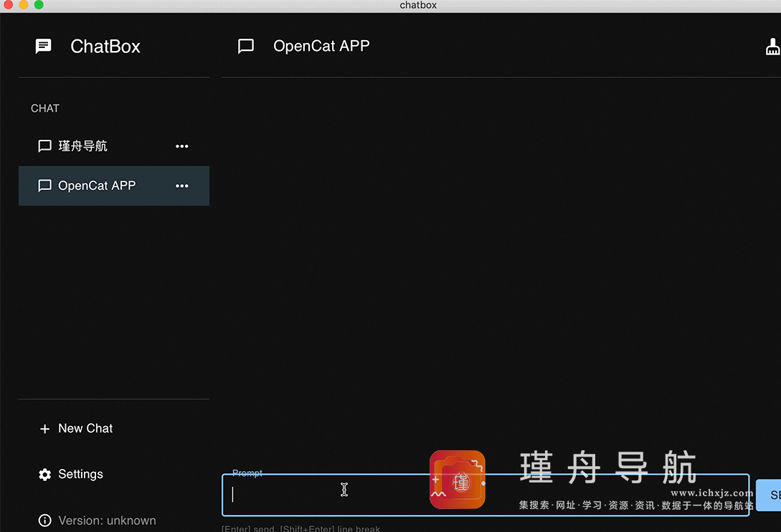Click the Version: unknown text
The width and height of the screenshot is (781, 532).
point(106,521)
